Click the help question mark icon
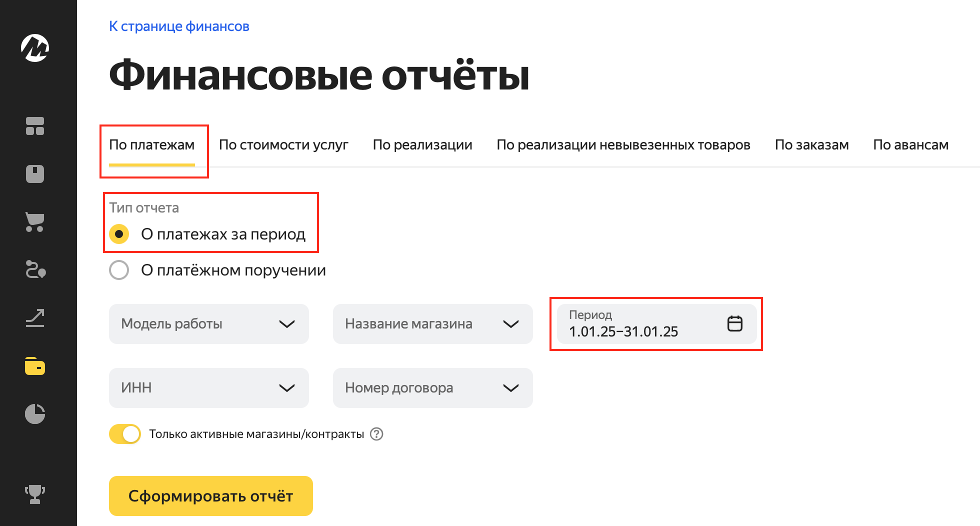The image size is (980, 526). tap(376, 434)
